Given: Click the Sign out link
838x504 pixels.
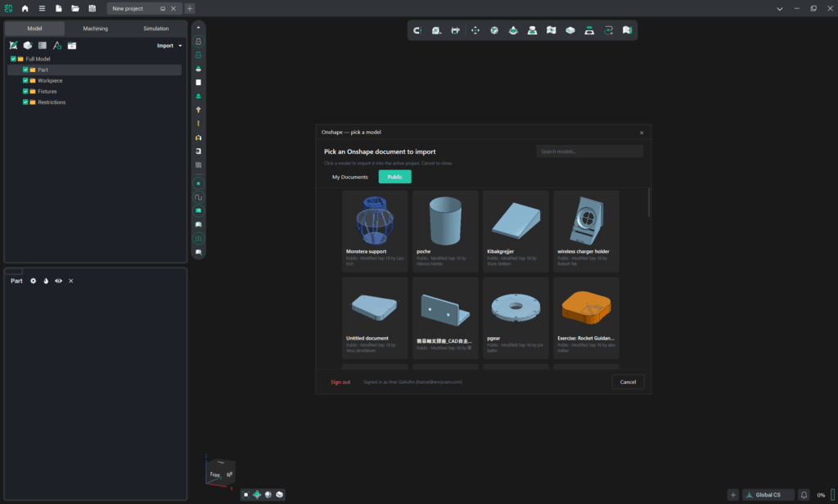Looking at the screenshot, I should tap(340, 382).
